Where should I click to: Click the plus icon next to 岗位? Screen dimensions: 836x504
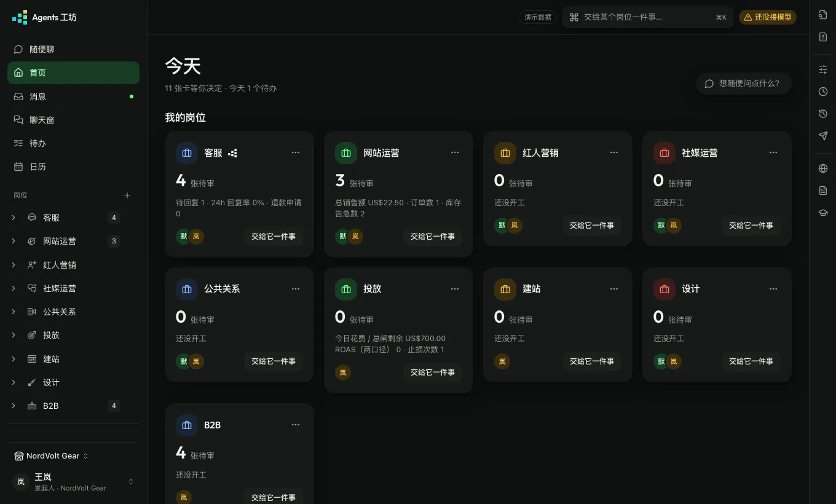point(127,195)
